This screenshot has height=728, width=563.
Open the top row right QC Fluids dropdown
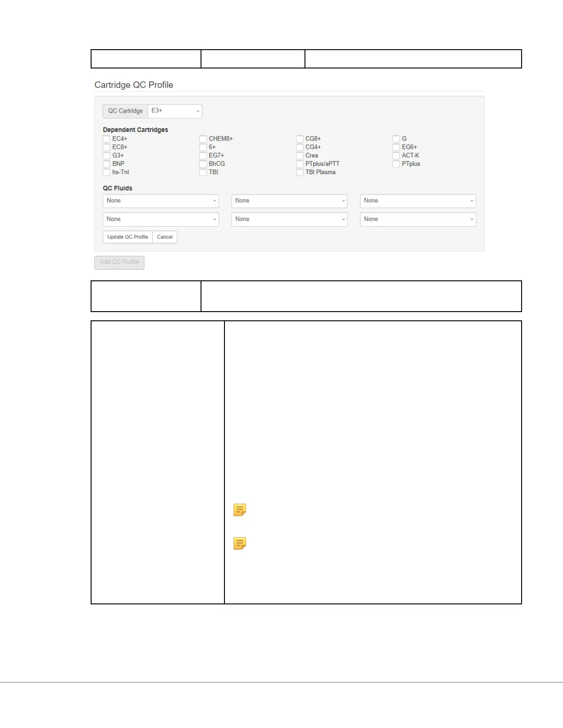[418, 201]
